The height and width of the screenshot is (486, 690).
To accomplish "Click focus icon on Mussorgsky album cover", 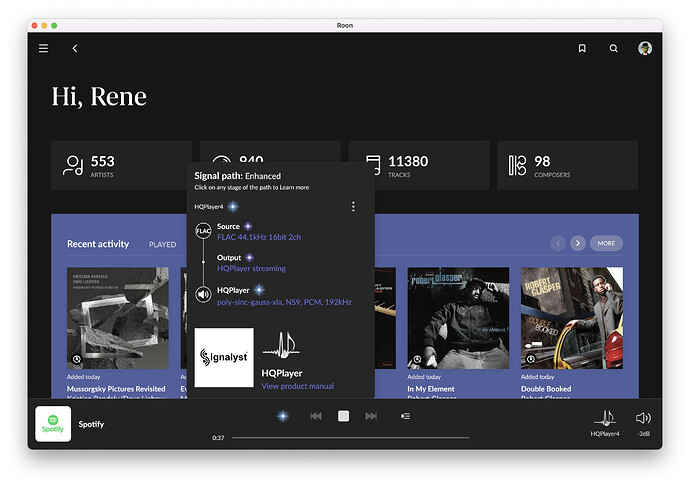I will click(x=77, y=359).
